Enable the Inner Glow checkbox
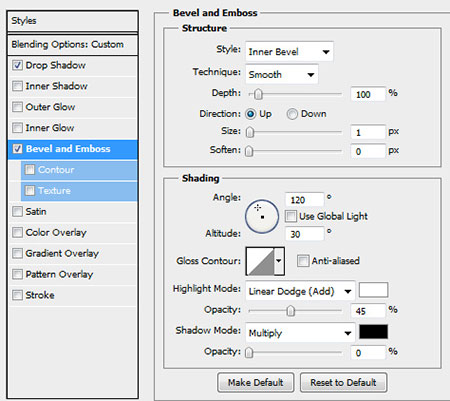Screen dimensions: 450x401 point(17,128)
